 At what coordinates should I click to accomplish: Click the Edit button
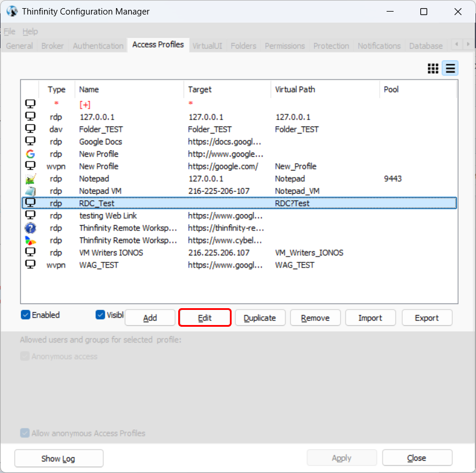(205, 318)
